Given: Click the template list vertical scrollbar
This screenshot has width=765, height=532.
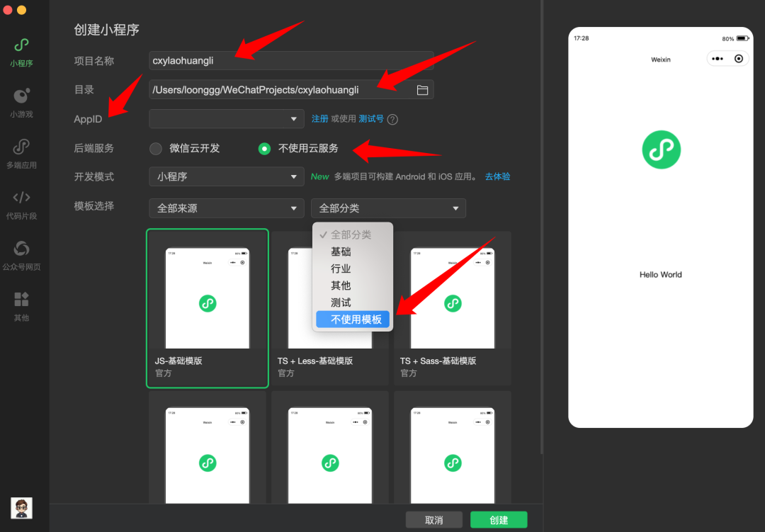Looking at the screenshot, I should pos(542,227).
